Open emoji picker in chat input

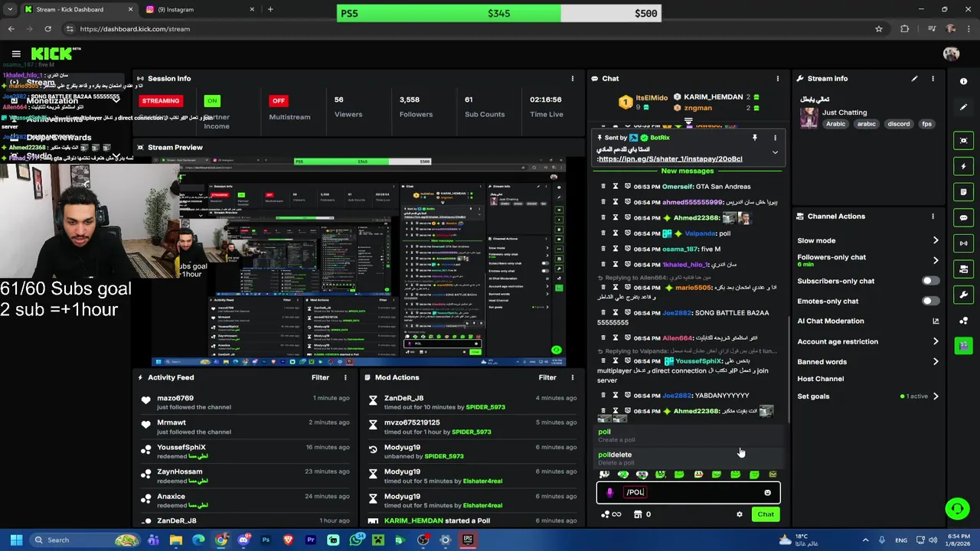(767, 493)
